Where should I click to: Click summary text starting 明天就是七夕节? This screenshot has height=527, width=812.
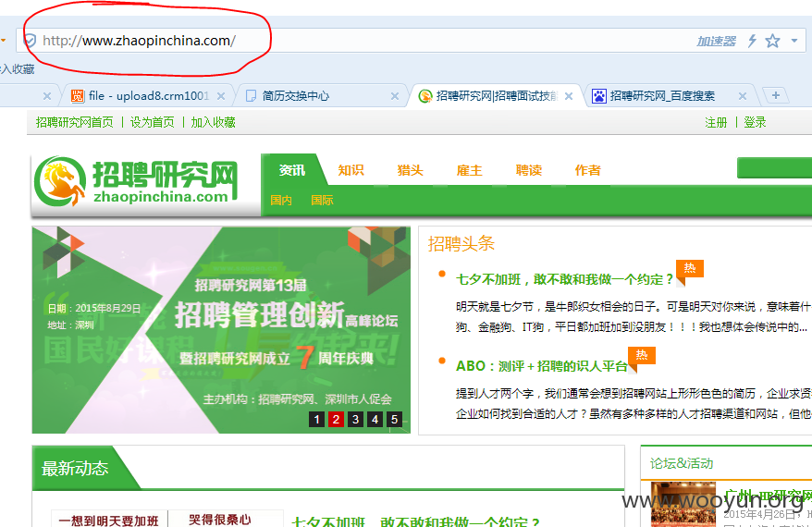click(634, 317)
